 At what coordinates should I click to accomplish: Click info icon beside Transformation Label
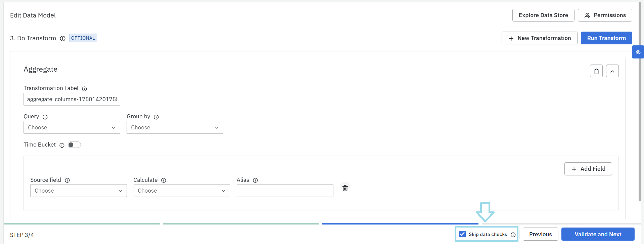[x=84, y=89]
